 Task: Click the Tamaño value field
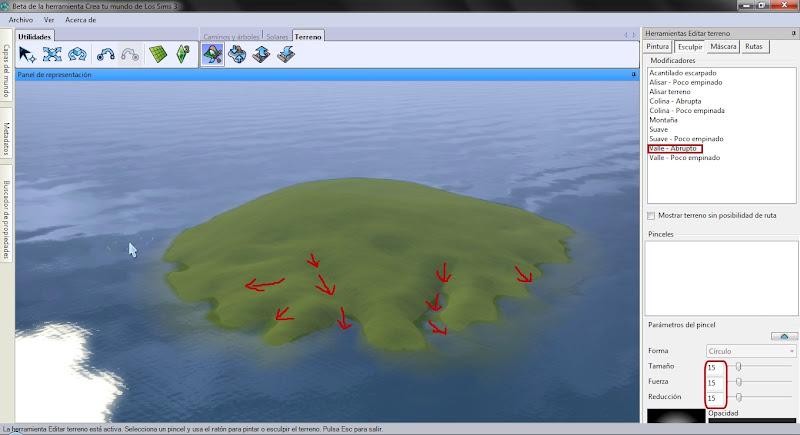(x=715, y=367)
